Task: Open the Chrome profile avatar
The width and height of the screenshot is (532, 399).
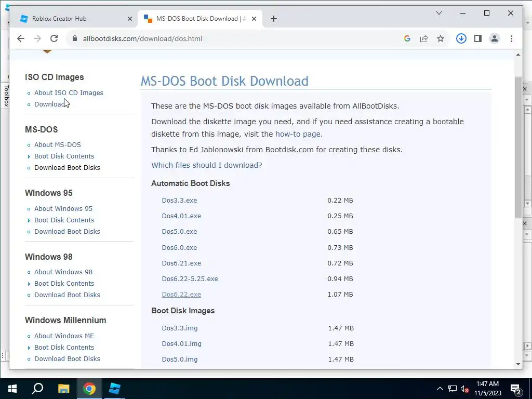Action: [x=495, y=38]
